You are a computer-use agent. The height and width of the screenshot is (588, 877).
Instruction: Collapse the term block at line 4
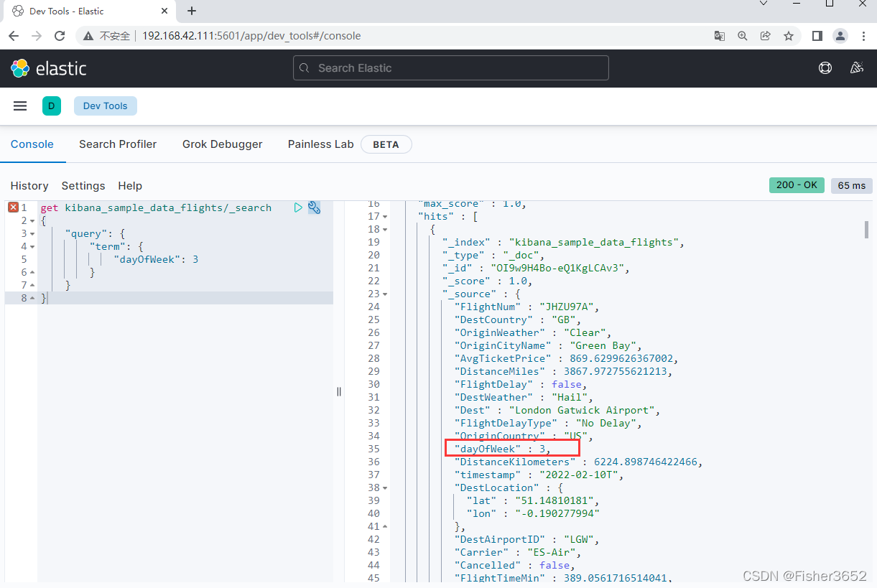click(x=32, y=246)
